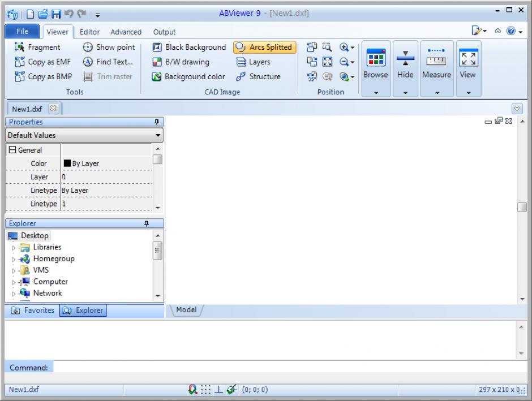Toggle B/W drawing mode
Image resolution: width=532 pixels, height=401 pixels.
[x=181, y=62]
